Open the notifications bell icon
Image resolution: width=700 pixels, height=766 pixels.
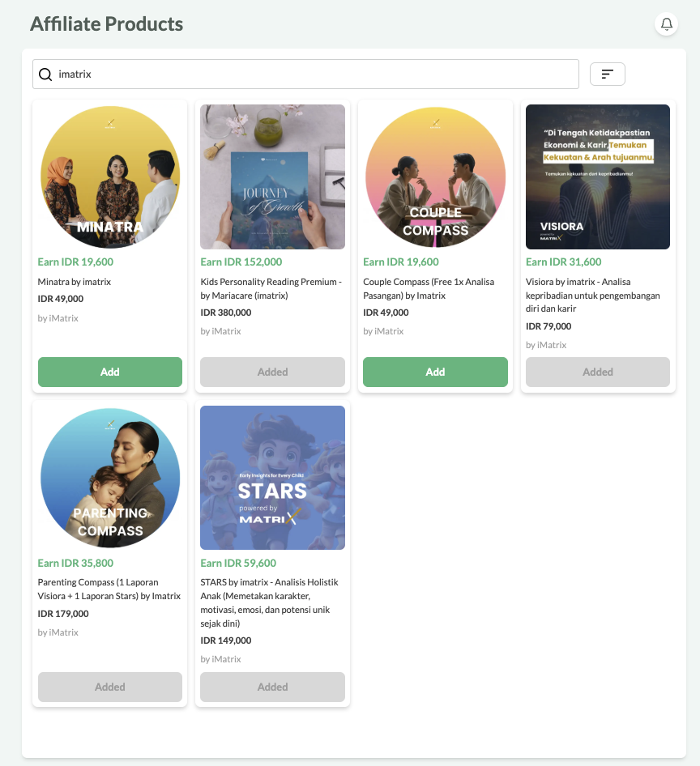point(666,24)
